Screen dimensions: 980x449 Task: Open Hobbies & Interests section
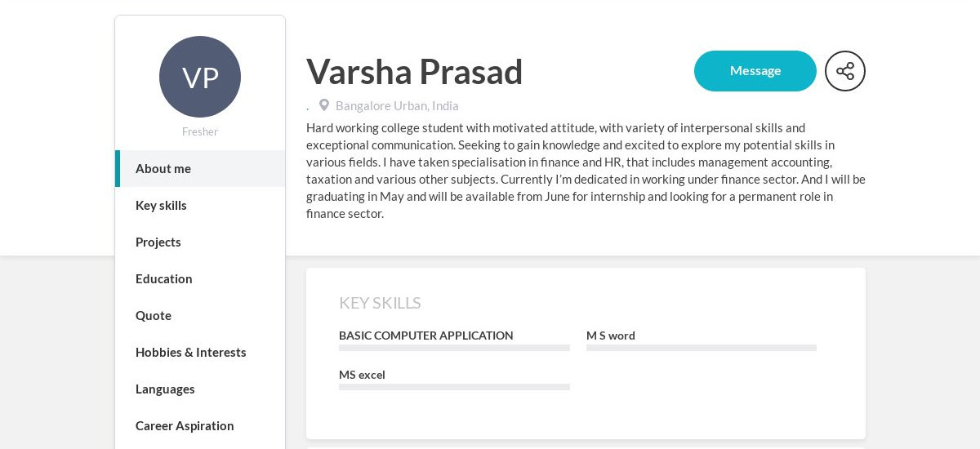[200, 352]
